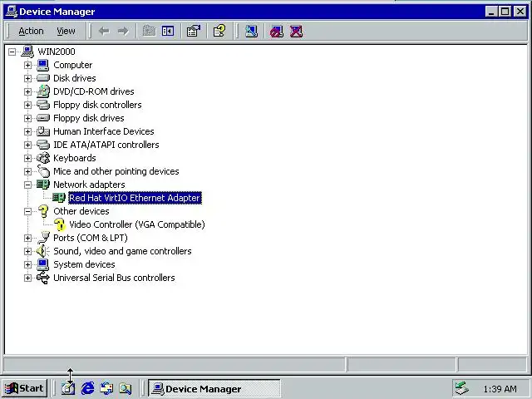This screenshot has width=532, height=399.
Task: Click the last quick launch icon with magnifier
Action: pos(126,388)
